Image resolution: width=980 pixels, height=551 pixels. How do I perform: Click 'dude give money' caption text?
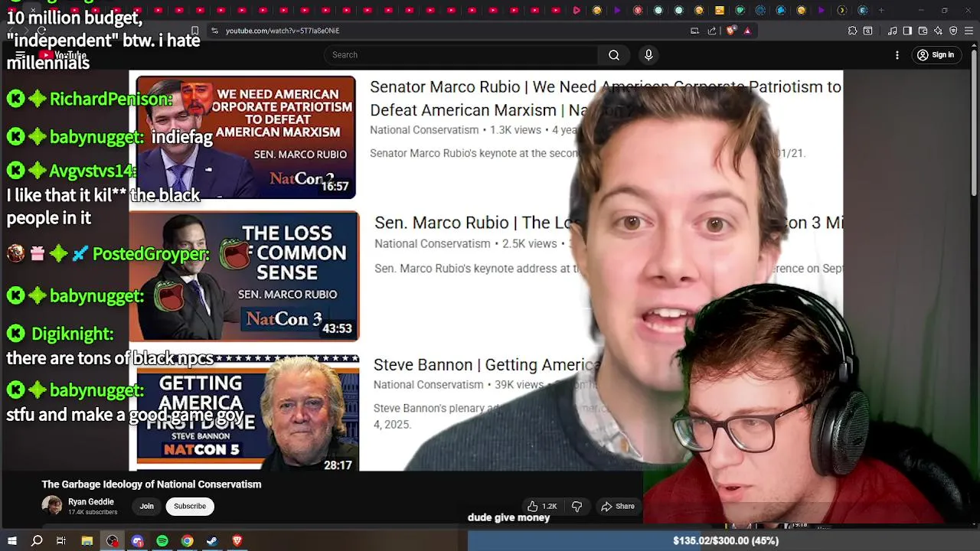click(508, 518)
